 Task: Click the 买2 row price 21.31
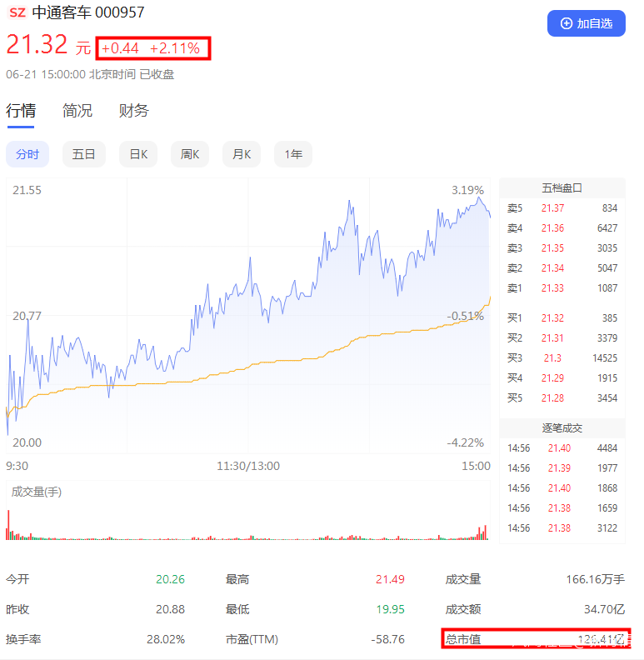552,338
